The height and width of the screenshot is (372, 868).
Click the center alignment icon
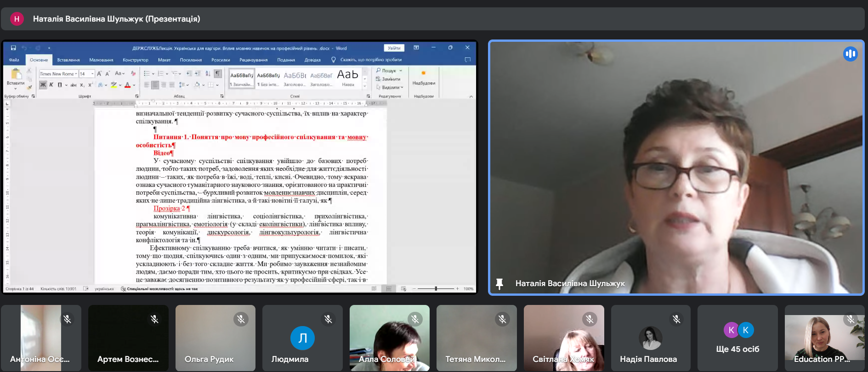click(x=155, y=85)
